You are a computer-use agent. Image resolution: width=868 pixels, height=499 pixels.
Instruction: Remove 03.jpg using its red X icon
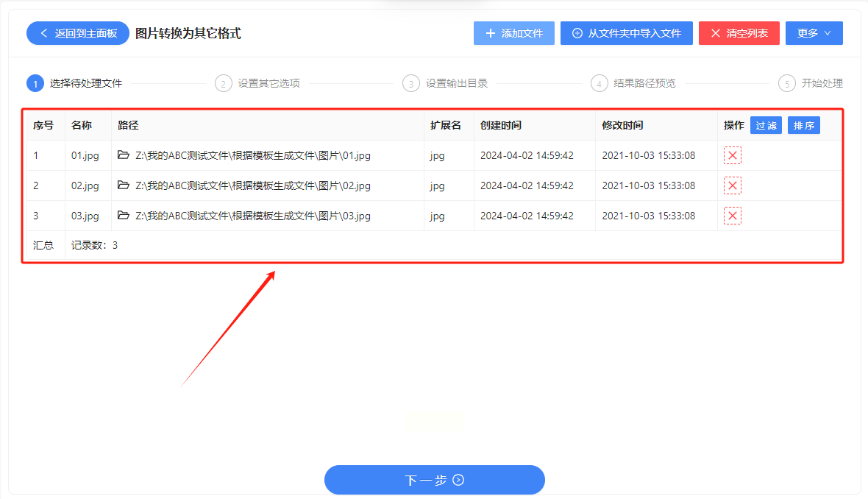point(732,216)
